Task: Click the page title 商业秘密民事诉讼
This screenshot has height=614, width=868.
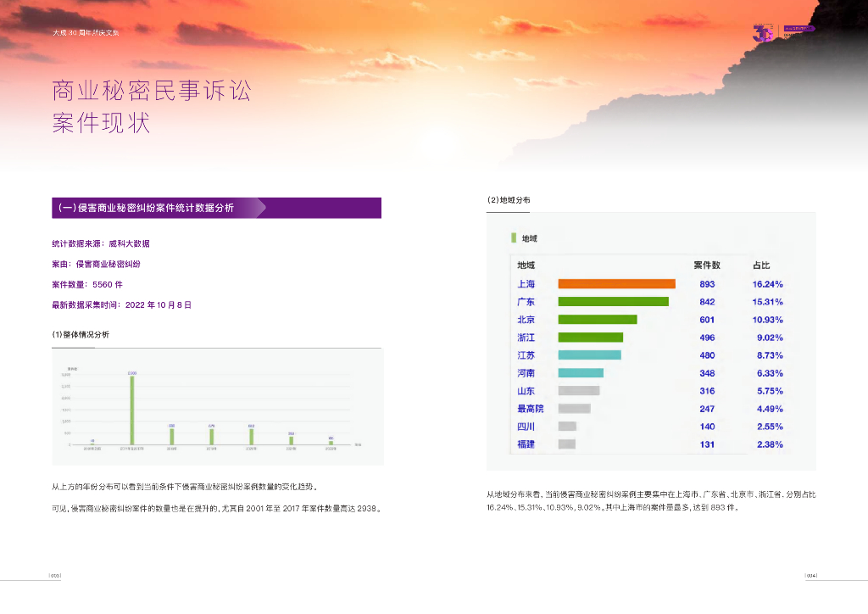Action: tap(152, 91)
